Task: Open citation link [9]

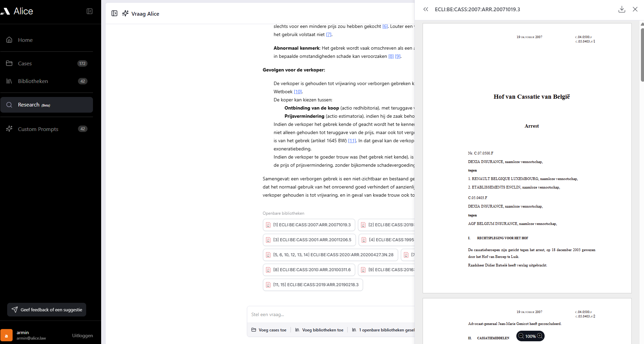Action: coord(398,56)
